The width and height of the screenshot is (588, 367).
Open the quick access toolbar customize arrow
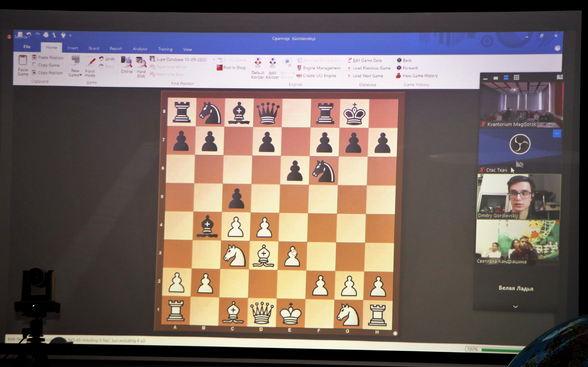(x=70, y=36)
